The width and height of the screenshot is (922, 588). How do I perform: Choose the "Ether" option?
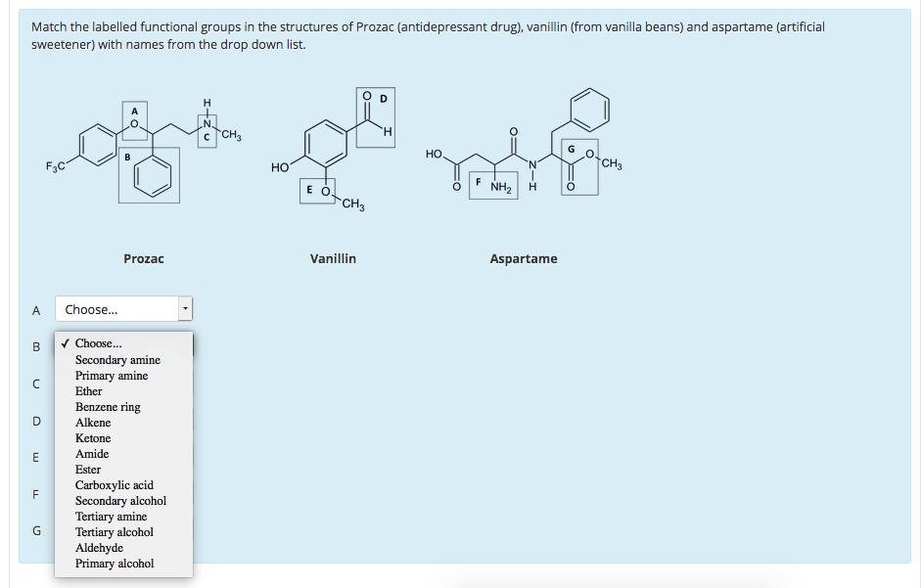[87, 390]
